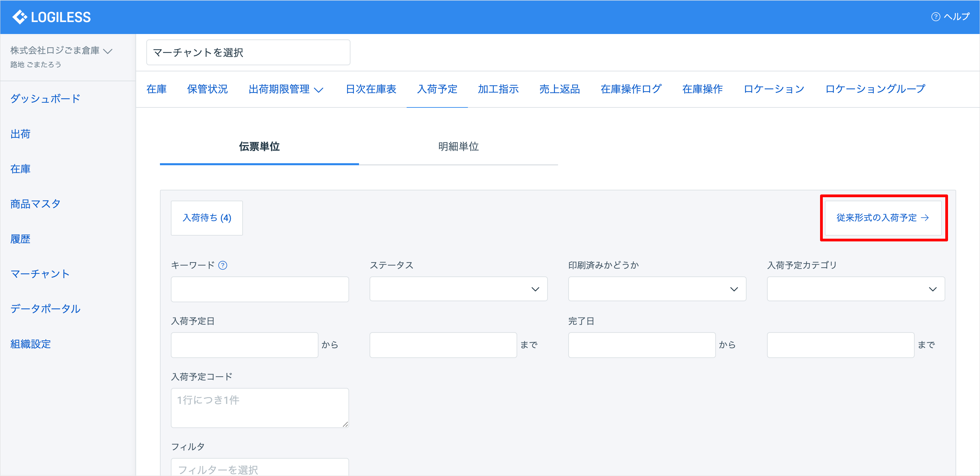
Task: Click the help question mark icon
Action: [x=935, y=17]
